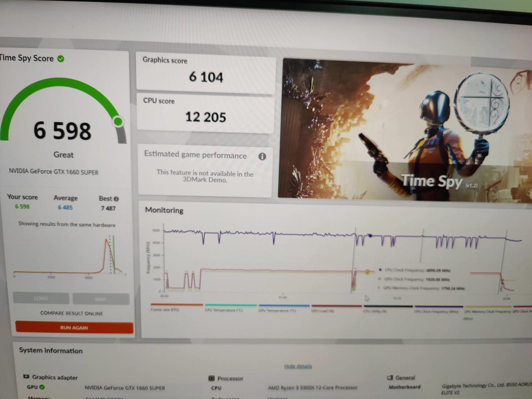Click the green GPU verified checkmark
The height and width of the screenshot is (399, 532).
coord(42,387)
